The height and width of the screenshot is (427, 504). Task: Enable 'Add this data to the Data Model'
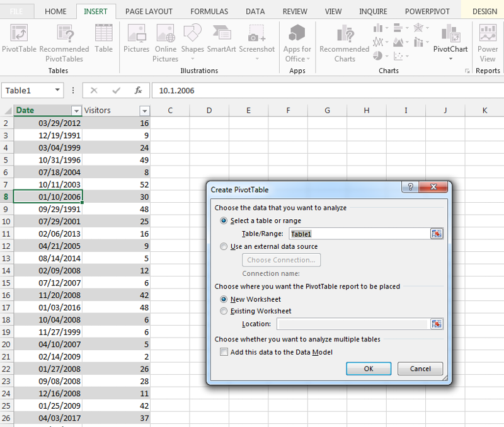[x=224, y=352]
